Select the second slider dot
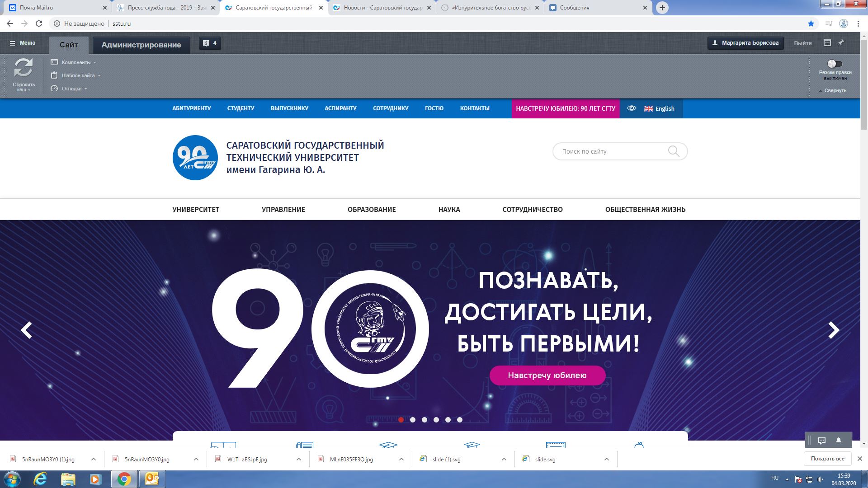The width and height of the screenshot is (868, 488). click(x=413, y=420)
